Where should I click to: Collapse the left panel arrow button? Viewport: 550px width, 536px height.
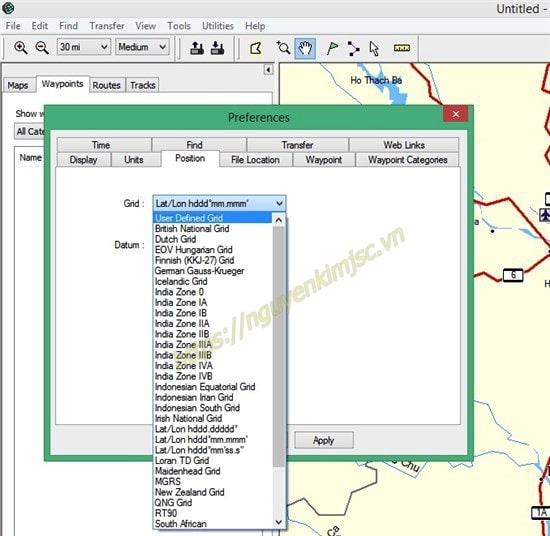pos(268,69)
